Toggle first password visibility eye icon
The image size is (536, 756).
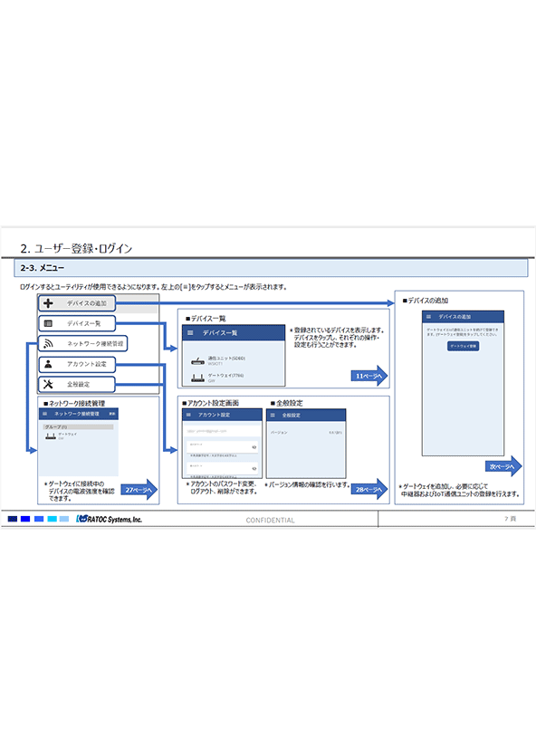click(x=254, y=447)
